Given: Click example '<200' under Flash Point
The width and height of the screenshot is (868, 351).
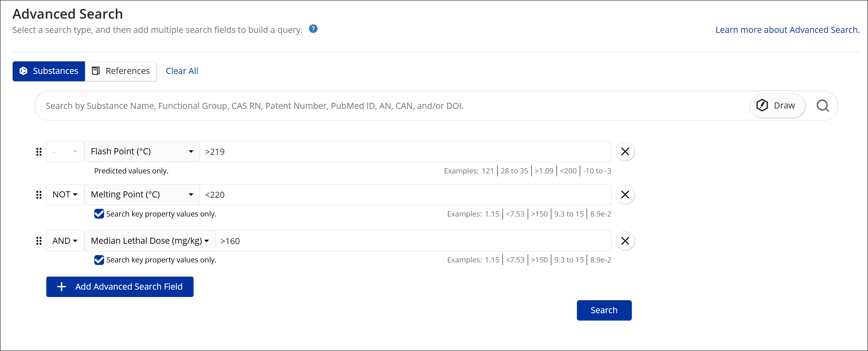Looking at the screenshot, I should tap(568, 171).
